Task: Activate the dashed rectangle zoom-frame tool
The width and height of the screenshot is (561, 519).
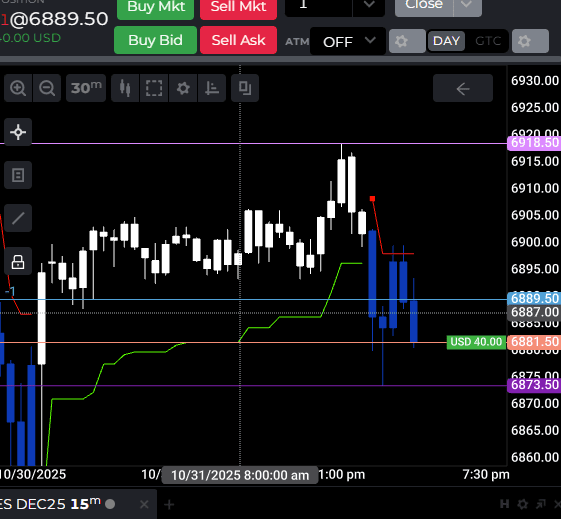Action: tap(154, 88)
